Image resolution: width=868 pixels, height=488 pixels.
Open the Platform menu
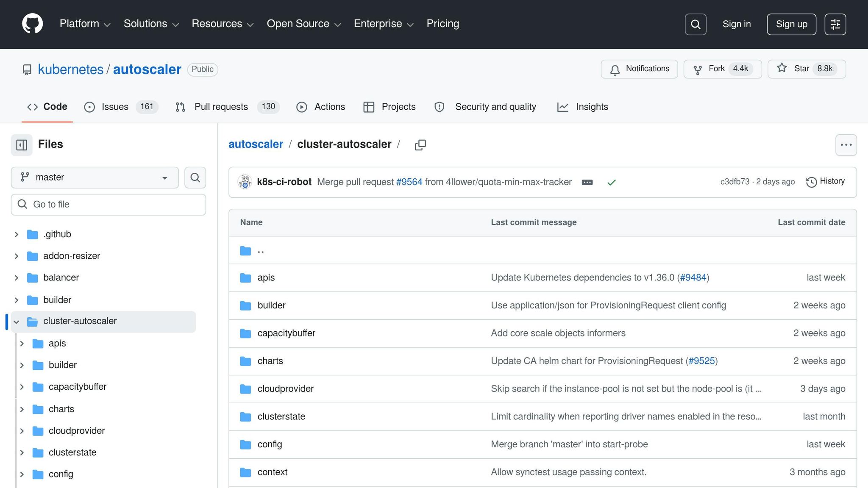(85, 24)
